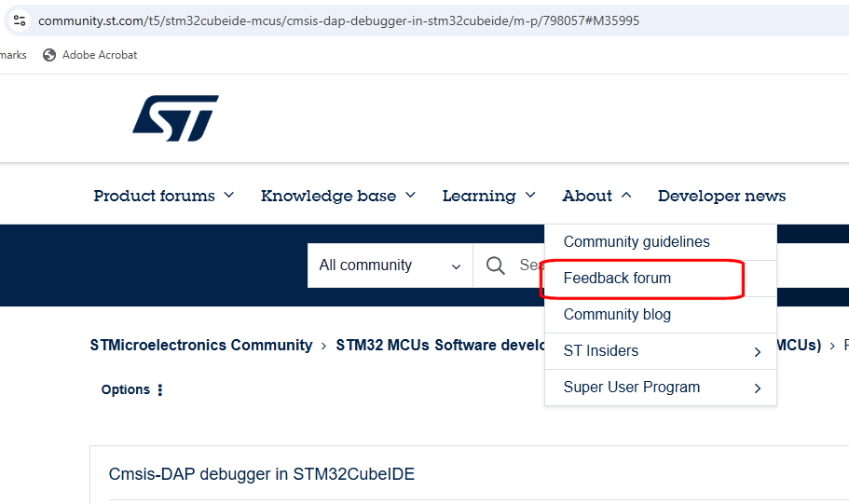Open STM32 MCUs Software development breadcrumb
This screenshot has height=504, width=849.
(440, 345)
